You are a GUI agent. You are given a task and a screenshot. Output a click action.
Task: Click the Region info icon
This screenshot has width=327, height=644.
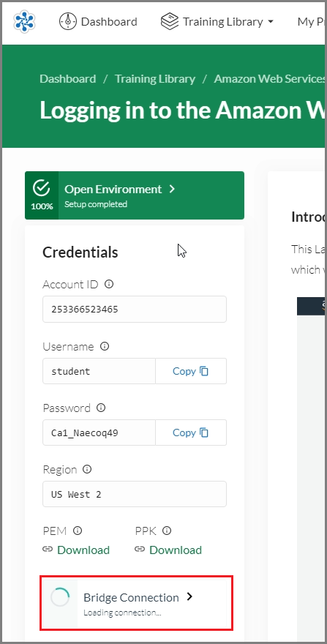point(87,469)
